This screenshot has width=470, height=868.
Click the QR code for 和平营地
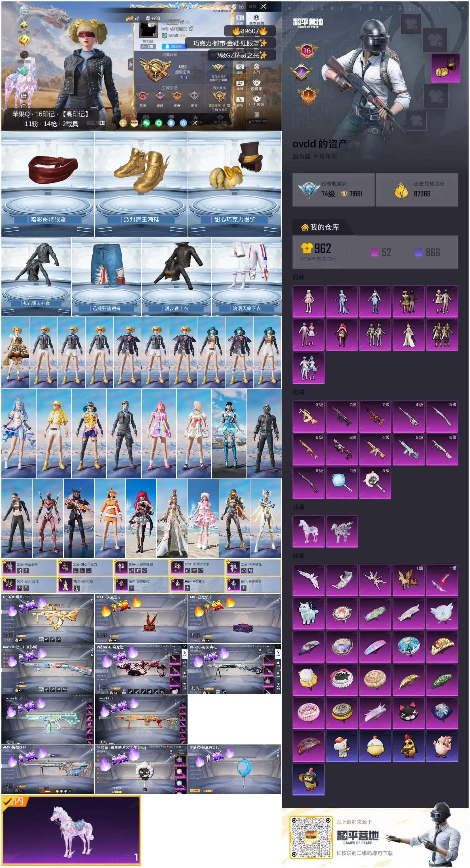(x=311, y=837)
